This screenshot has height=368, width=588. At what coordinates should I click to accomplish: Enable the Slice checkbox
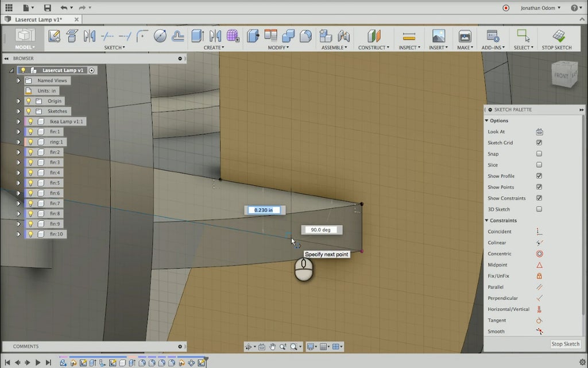(539, 165)
